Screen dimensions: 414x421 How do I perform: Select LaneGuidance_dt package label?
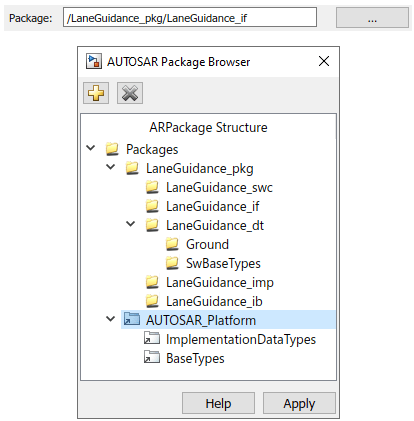215,225
